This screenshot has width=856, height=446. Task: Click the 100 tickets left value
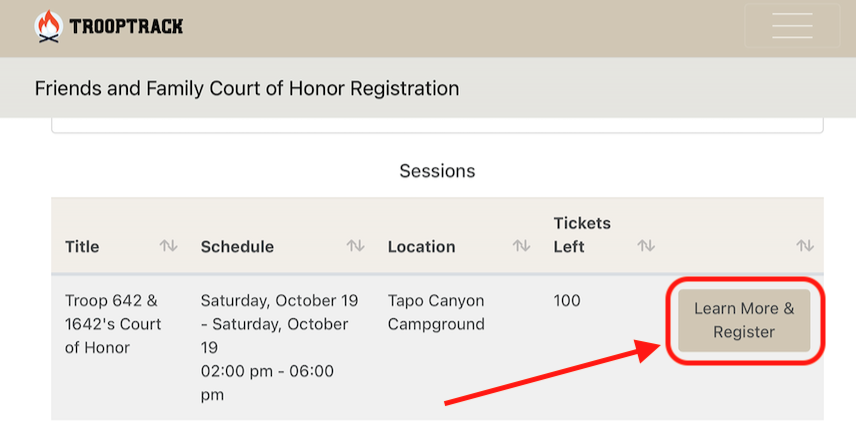[567, 301]
